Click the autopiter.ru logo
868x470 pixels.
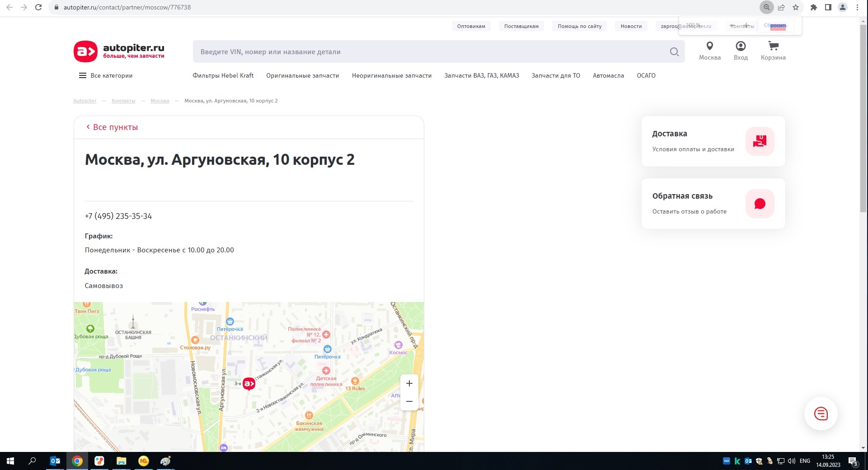point(119,51)
